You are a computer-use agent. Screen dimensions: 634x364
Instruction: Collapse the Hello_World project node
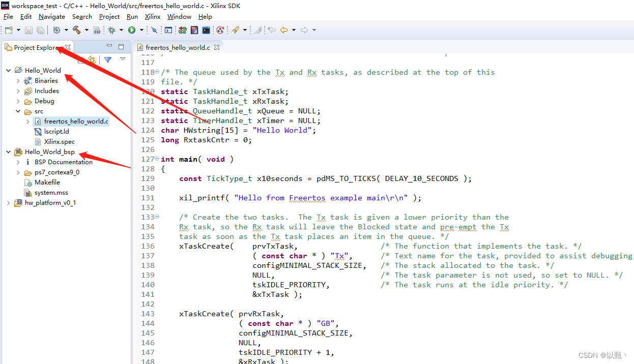click(8, 70)
